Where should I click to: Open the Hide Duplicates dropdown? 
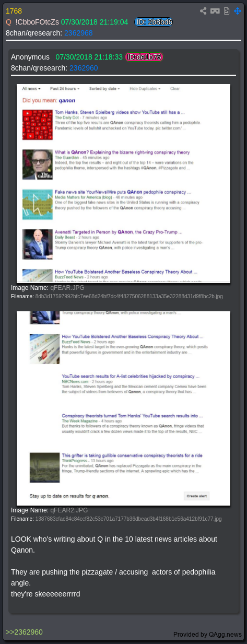click(145, 89)
